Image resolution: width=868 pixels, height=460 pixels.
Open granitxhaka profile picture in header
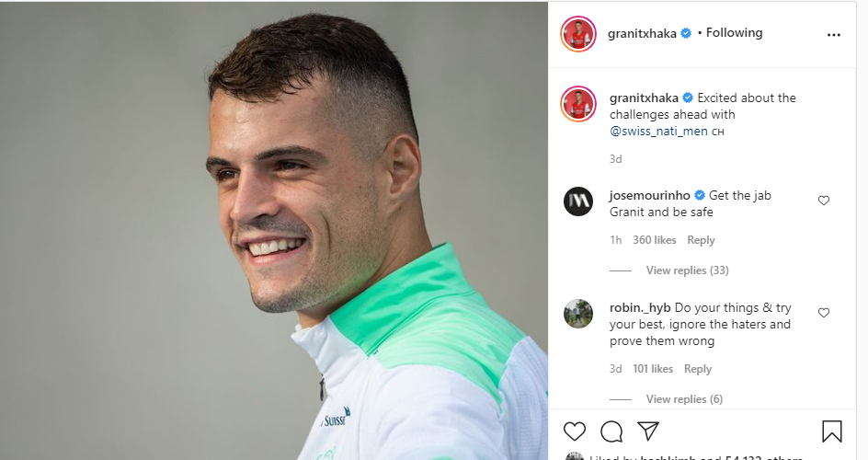578,34
